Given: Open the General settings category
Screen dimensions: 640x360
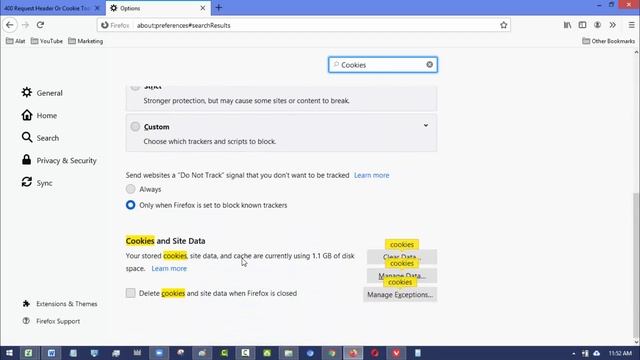Looking at the screenshot, I should point(42,93).
